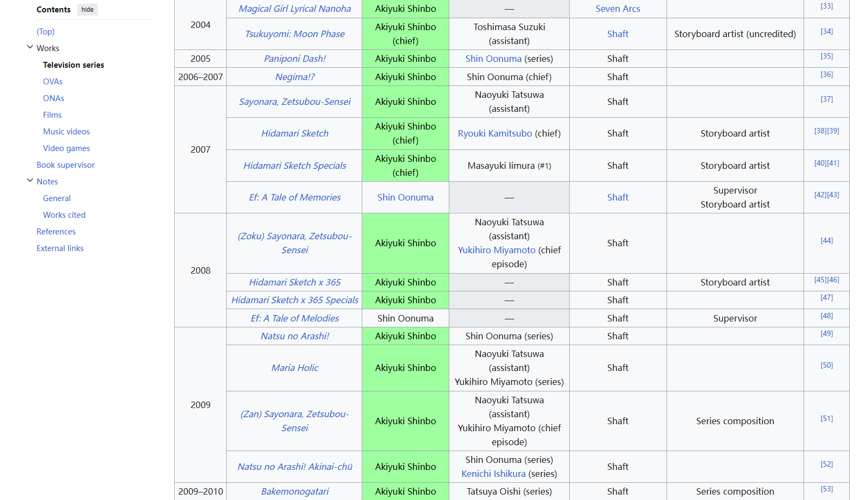Go to Music videos section
Viewport: 868px width, 500px height.
(67, 132)
